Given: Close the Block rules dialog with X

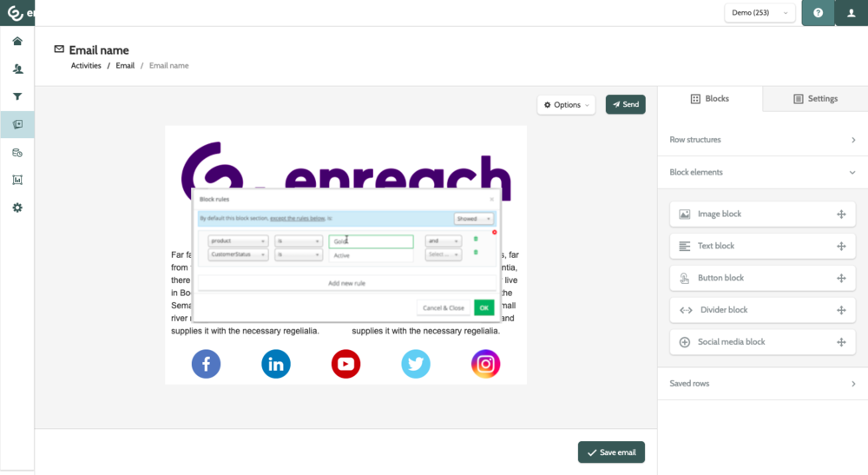Looking at the screenshot, I should coord(491,200).
